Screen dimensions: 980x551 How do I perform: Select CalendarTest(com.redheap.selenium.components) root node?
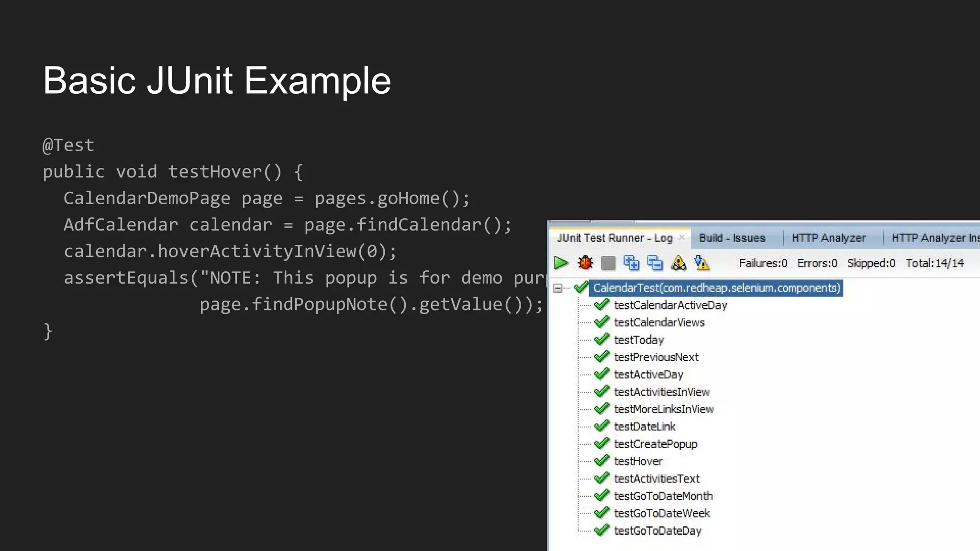click(x=716, y=288)
